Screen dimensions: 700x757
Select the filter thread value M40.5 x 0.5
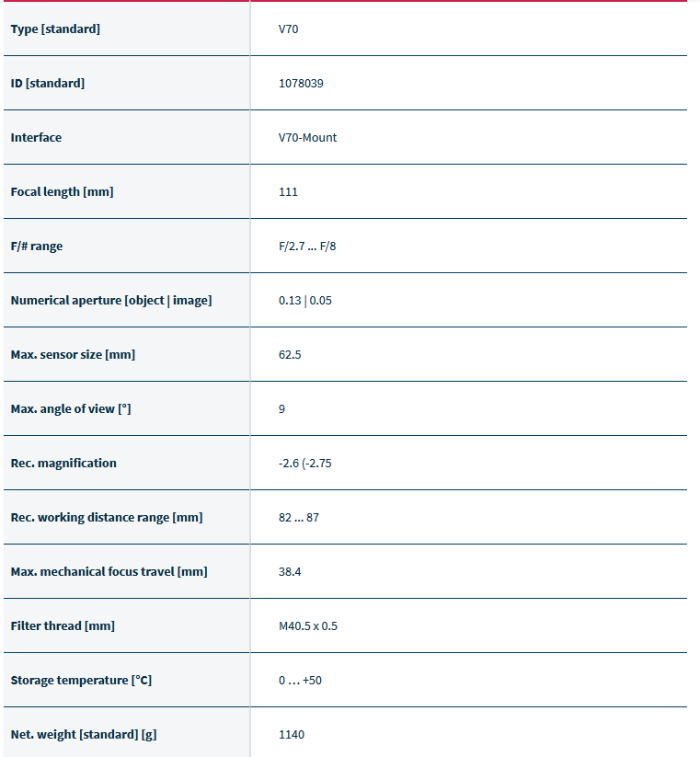tap(308, 626)
